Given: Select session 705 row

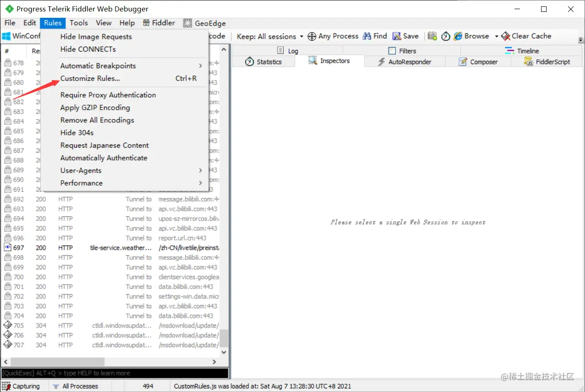Looking at the screenshot, I should click(x=111, y=325).
